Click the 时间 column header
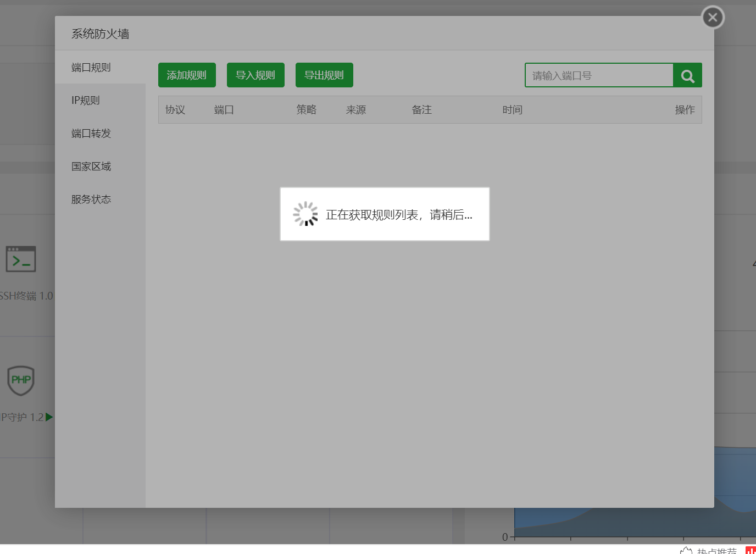This screenshot has height=554, width=756. pos(513,110)
